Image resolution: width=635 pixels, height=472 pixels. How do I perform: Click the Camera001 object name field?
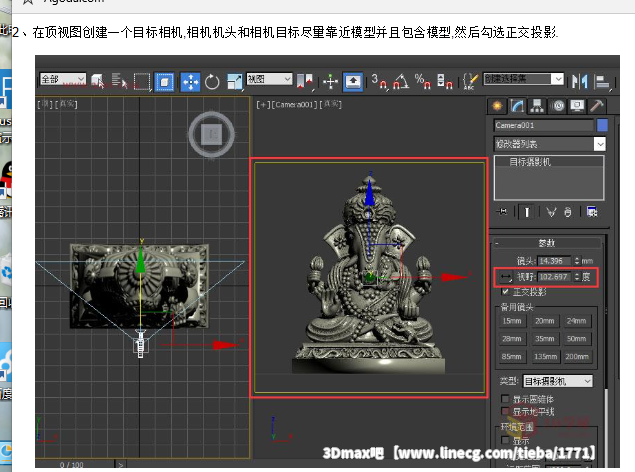point(543,125)
